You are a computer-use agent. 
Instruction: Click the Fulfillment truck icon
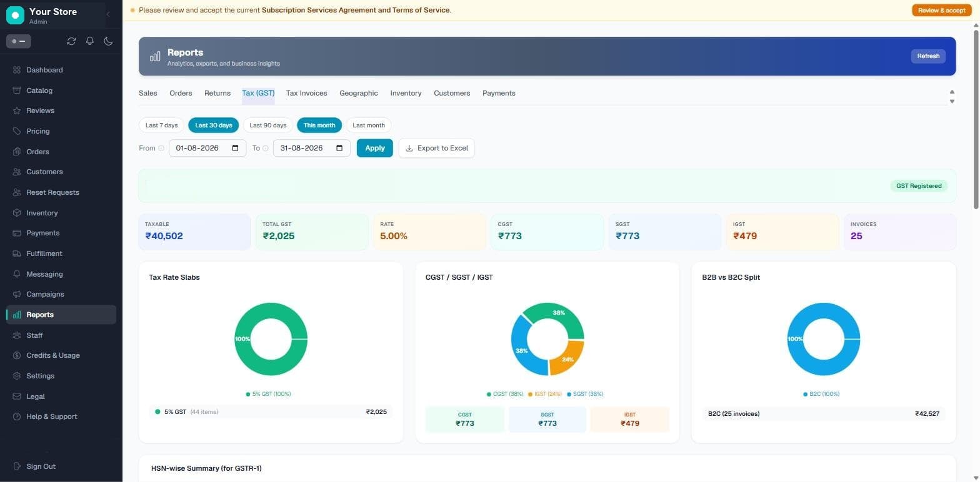(x=17, y=253)
